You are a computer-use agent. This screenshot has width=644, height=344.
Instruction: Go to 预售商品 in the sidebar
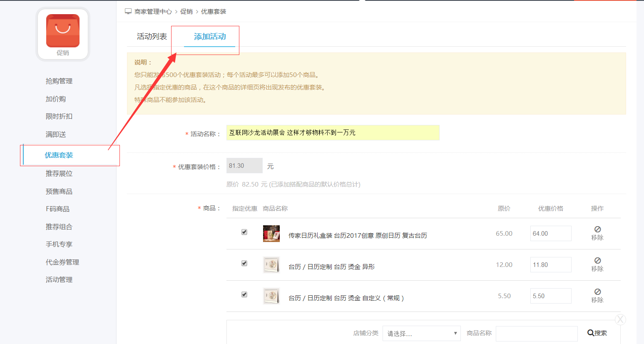tap(59, 192)
